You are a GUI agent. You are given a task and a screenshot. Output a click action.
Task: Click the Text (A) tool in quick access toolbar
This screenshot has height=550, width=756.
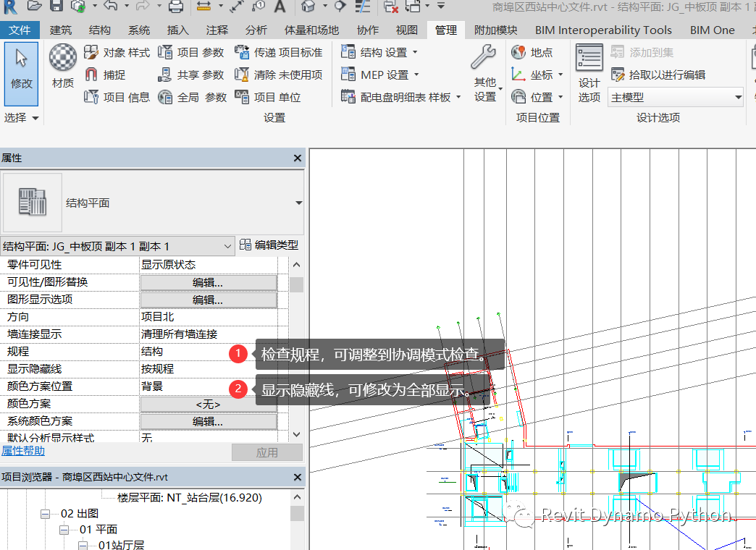pyautogui.click(x=280, y=7)
